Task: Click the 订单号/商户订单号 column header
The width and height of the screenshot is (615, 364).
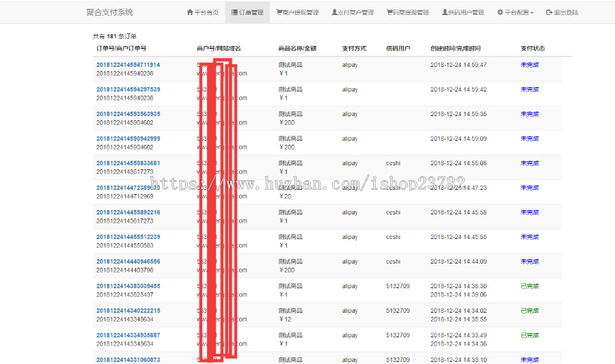Action: click(121, 48)
